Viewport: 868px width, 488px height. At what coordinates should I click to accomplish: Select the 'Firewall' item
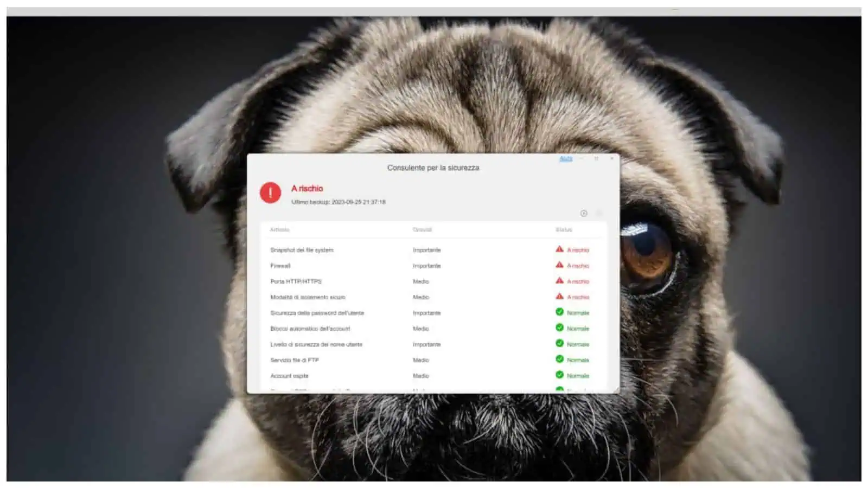tap(280, 266)
